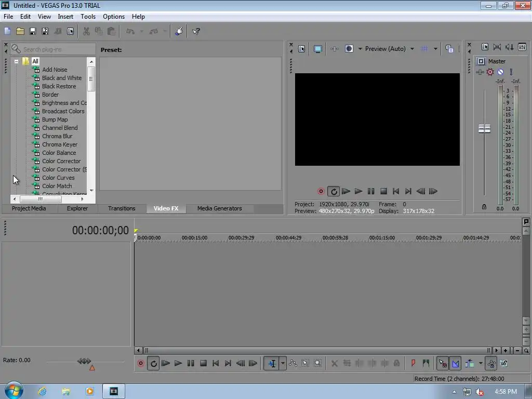Click the Master volume fader handle
532x399 pixels.
pyautogui.click(x=484, y=129)
